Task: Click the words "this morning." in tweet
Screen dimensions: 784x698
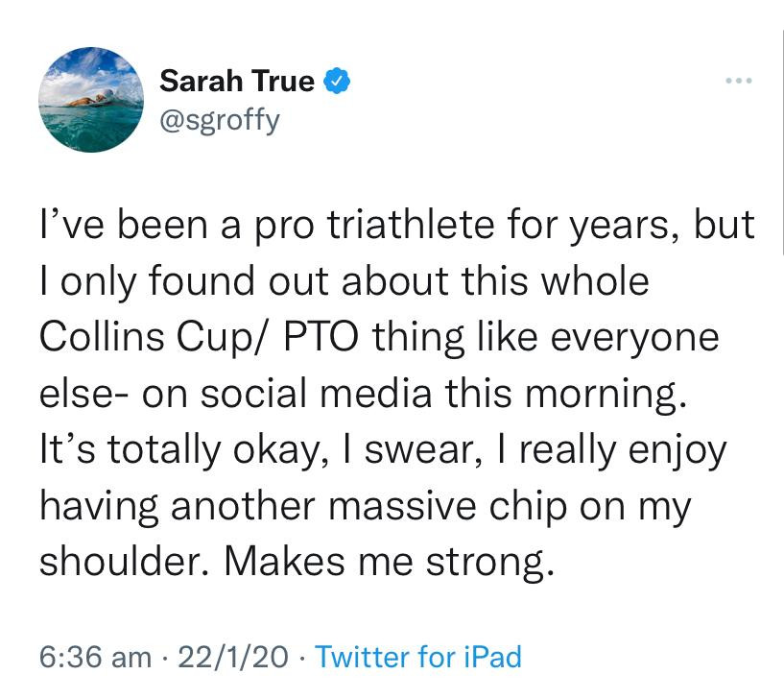Action: click(565, 395)
